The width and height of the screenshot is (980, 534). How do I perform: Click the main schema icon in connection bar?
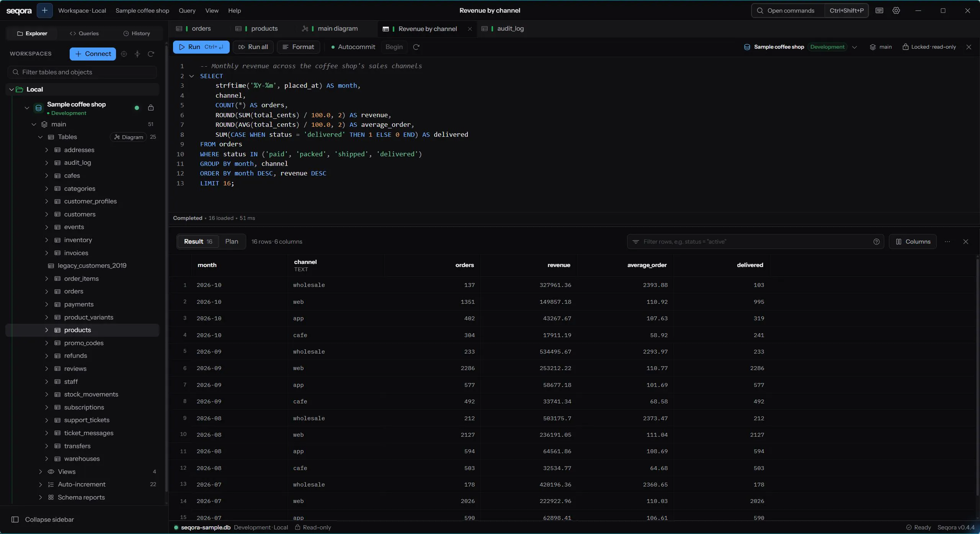coord(873,47)
